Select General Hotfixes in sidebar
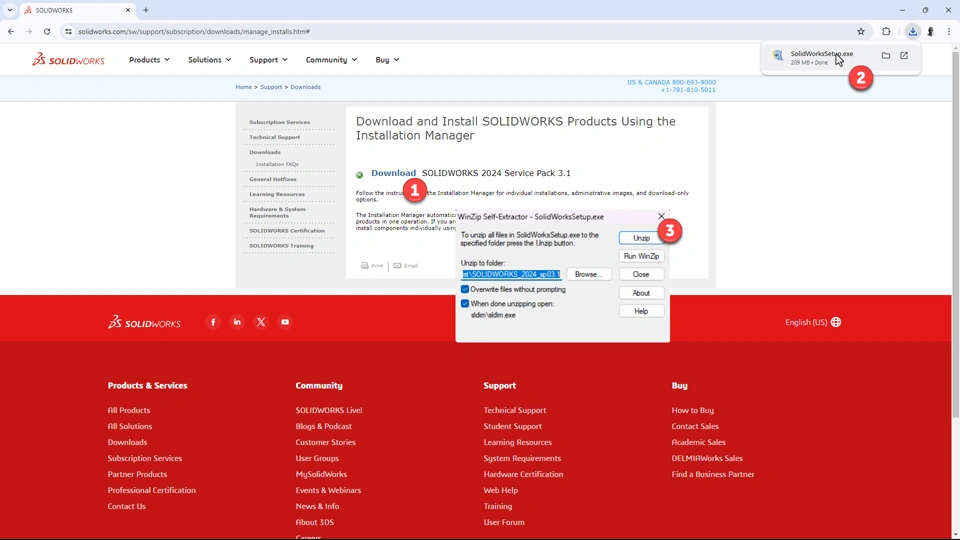This screenshot has width=960, height=540. coord(272,179)
